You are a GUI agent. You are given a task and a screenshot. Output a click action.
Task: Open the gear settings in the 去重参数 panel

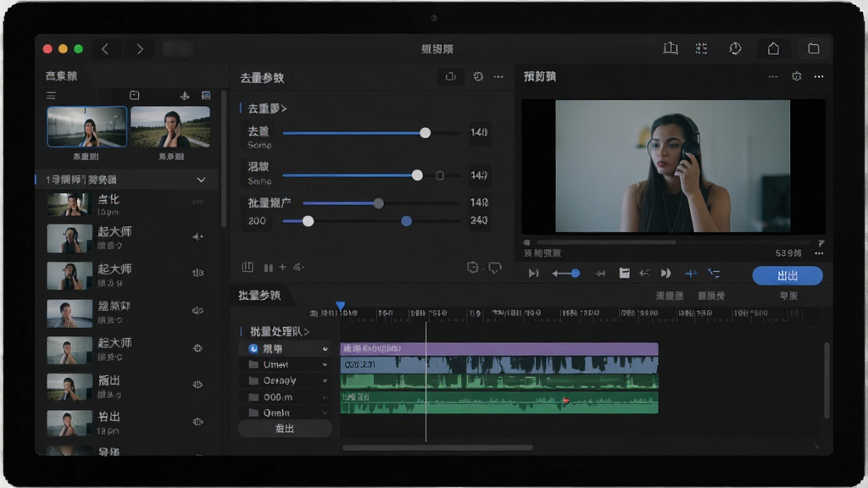(478, 76)
